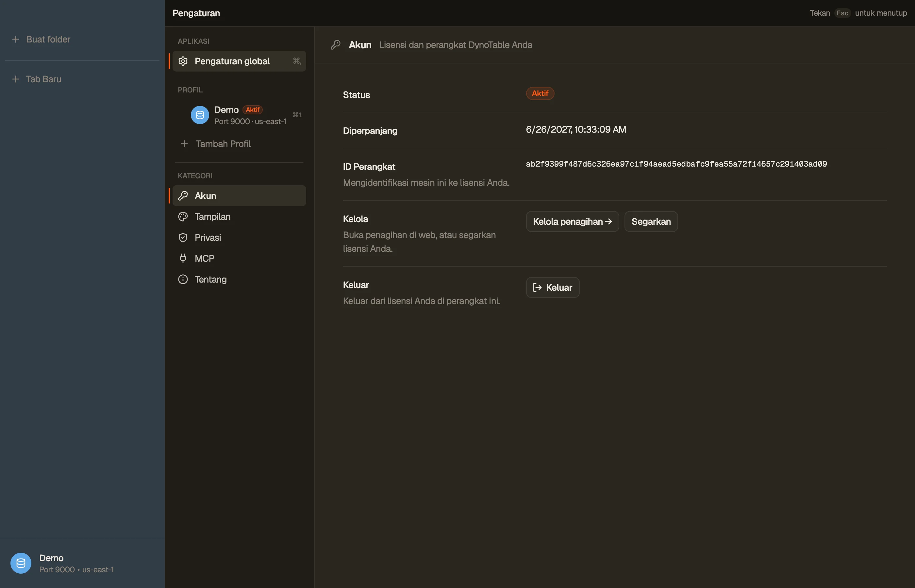Click Buat folder in the sidebar
This screenshot has width=915, height=588.
pyautogui.click(x=48, y=39)
